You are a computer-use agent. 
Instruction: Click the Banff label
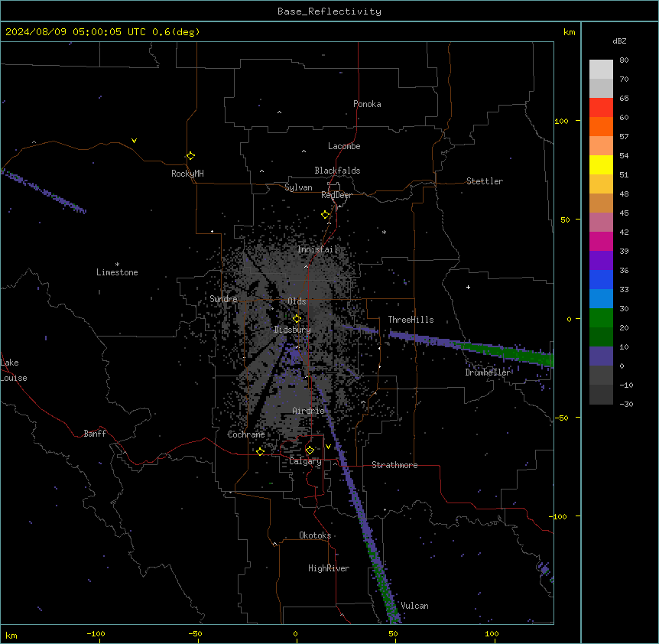pyautogui.click(x=95, y=434)
